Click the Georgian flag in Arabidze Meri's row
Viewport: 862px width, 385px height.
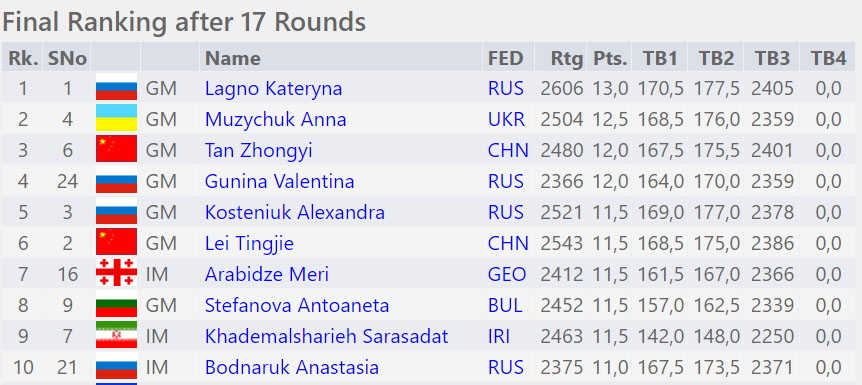(x=116, y=273)
